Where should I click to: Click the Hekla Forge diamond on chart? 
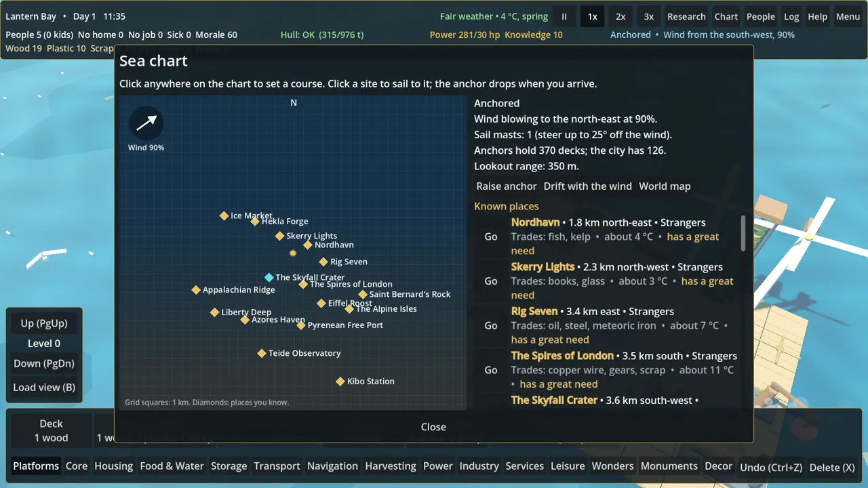(255, 221)
